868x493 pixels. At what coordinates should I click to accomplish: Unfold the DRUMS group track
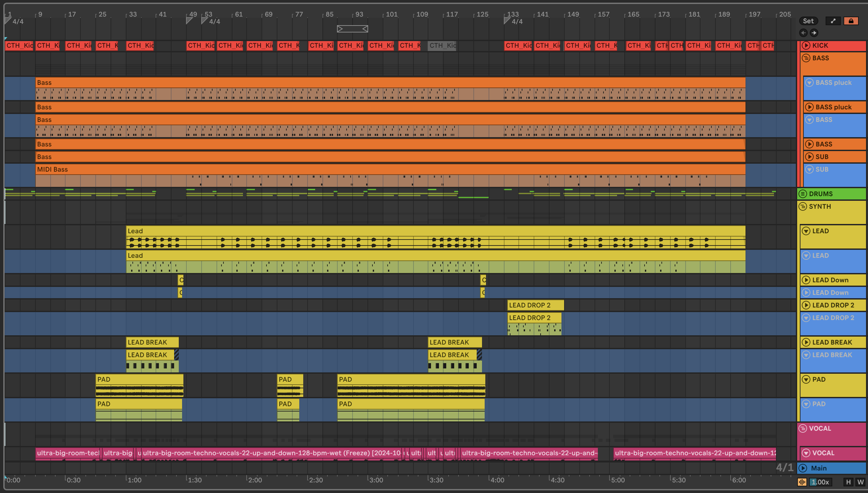tap(803, 194)
